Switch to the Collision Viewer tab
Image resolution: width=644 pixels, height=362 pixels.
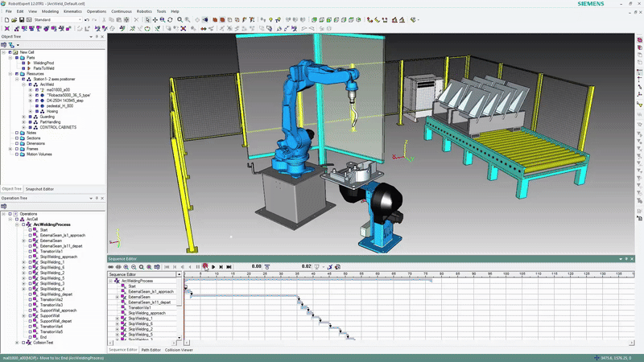coord(179,350)
